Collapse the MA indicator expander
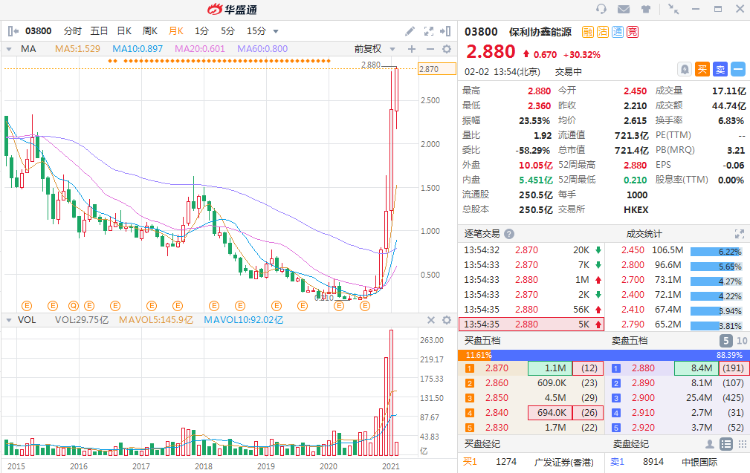 coord(9,49)
